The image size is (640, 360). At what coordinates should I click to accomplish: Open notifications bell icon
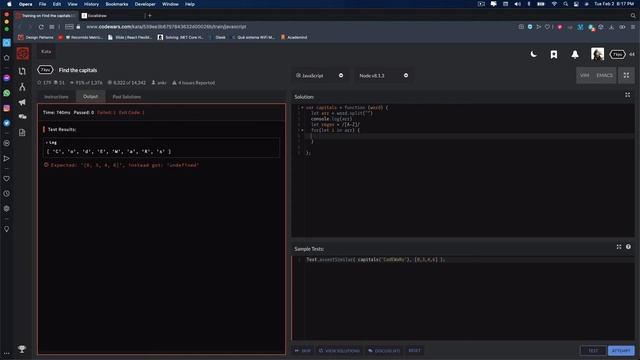(x=575, y=55)
